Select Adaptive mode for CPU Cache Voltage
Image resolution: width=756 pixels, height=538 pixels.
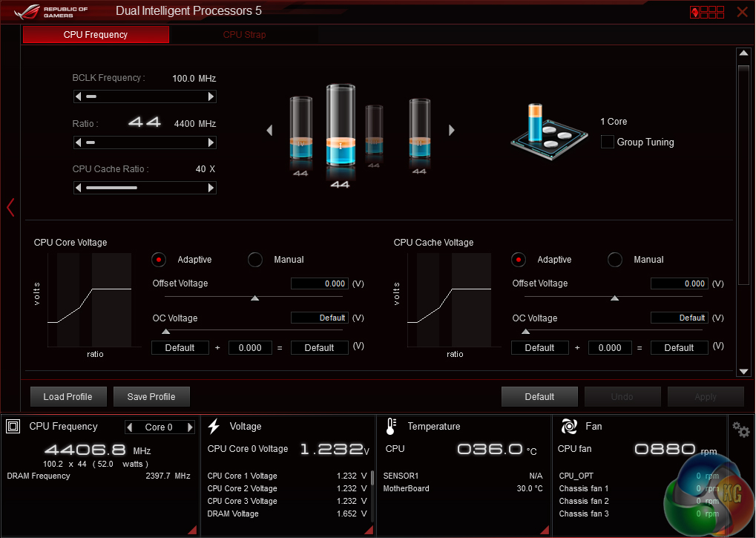coord(519,260)
